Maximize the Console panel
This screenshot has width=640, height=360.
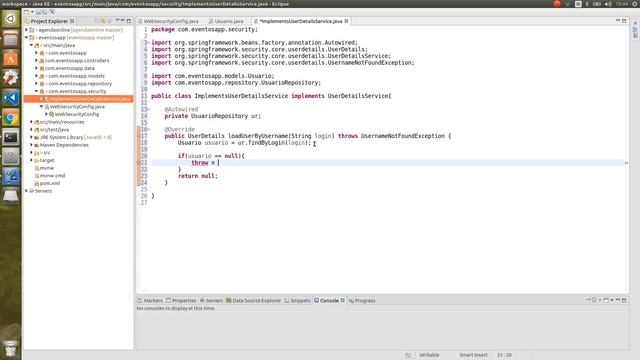tap(624, 300)
